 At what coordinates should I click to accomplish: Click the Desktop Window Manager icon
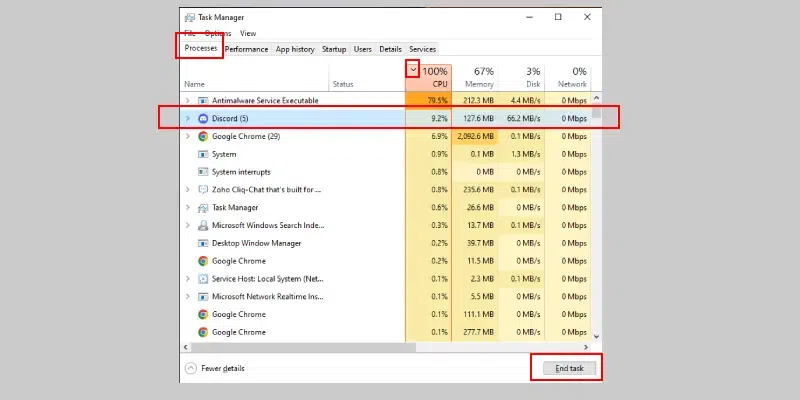[x=203, y=243]
